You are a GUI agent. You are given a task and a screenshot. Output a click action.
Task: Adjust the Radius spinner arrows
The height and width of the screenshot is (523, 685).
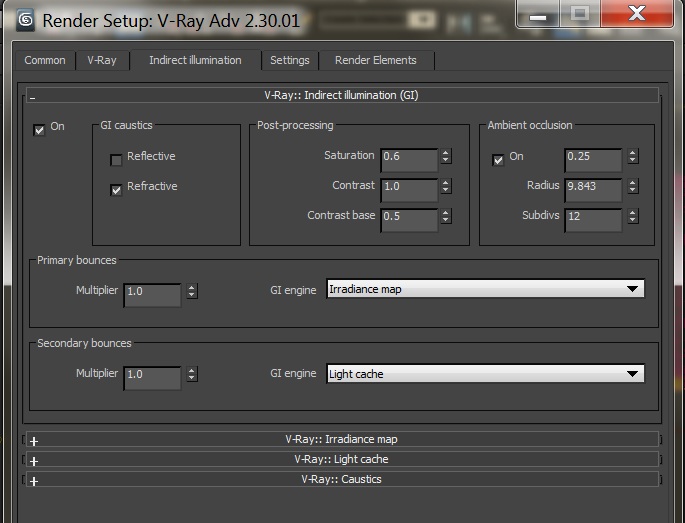633,186
